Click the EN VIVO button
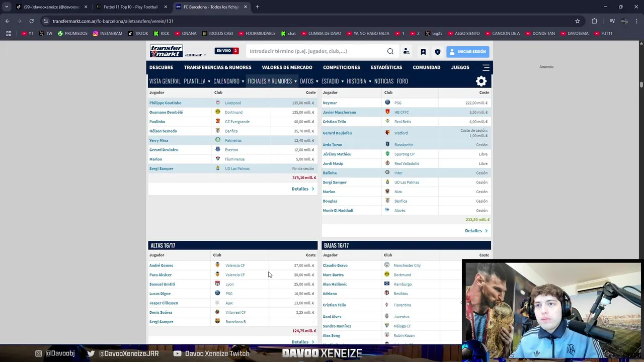The width and height of the screenshot is (644, 362). 226,51
